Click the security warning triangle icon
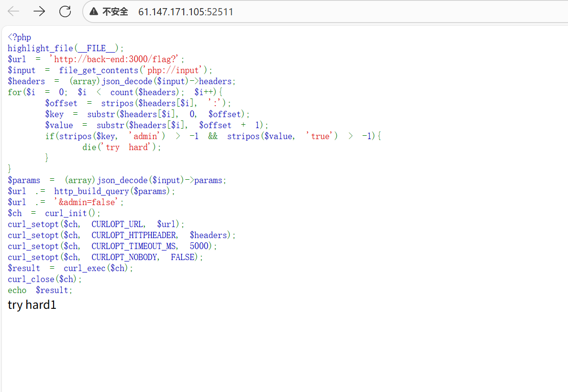 point(94,11)
